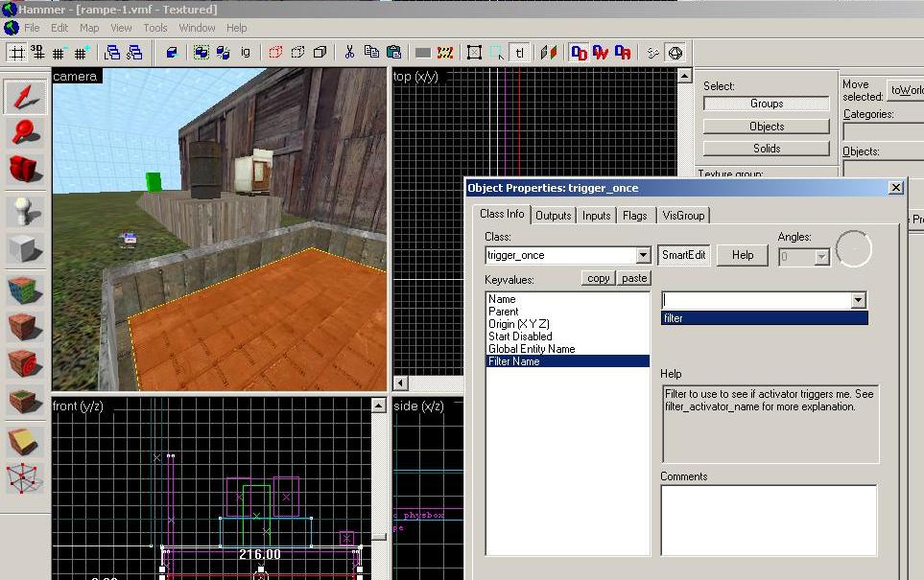Open the Edit menu
924x580 pixels.
(x=59, y=28)
